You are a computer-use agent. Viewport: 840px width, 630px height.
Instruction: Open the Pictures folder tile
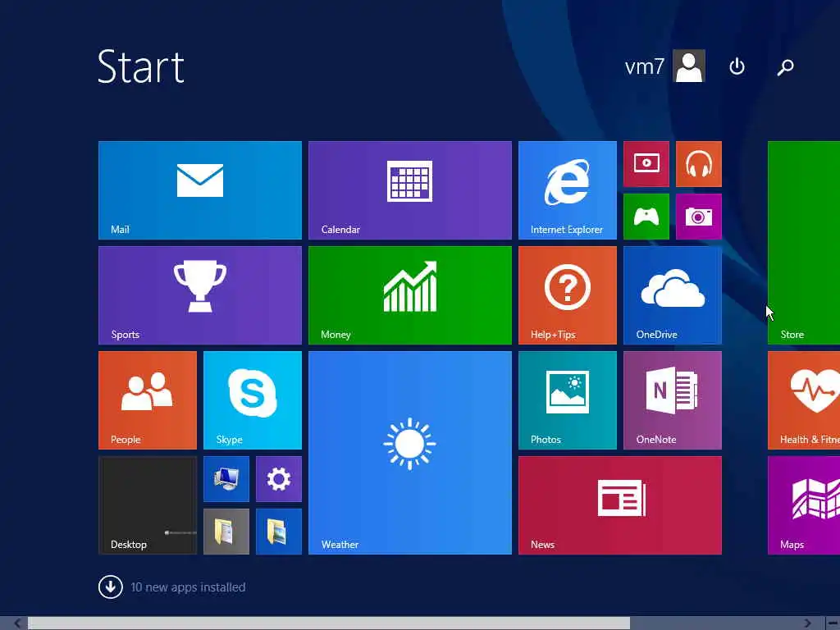point(279,532)
